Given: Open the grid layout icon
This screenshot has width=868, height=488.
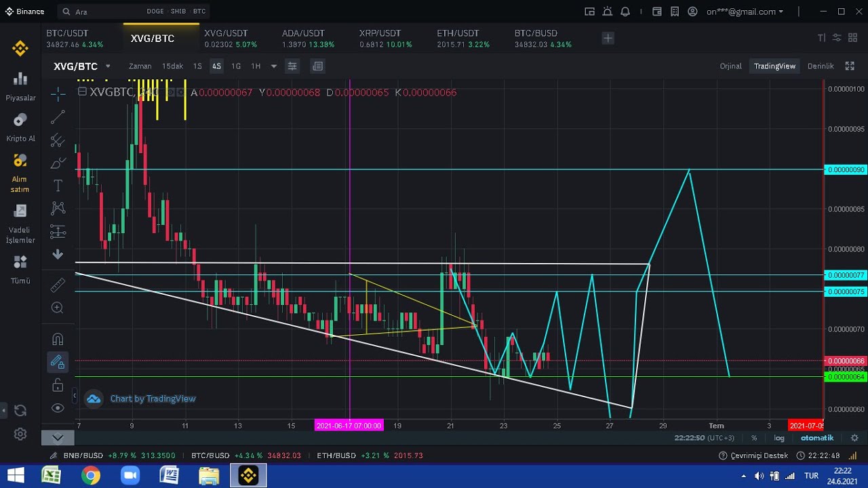Looking at the screenshot, I should (x=854, y=38).
